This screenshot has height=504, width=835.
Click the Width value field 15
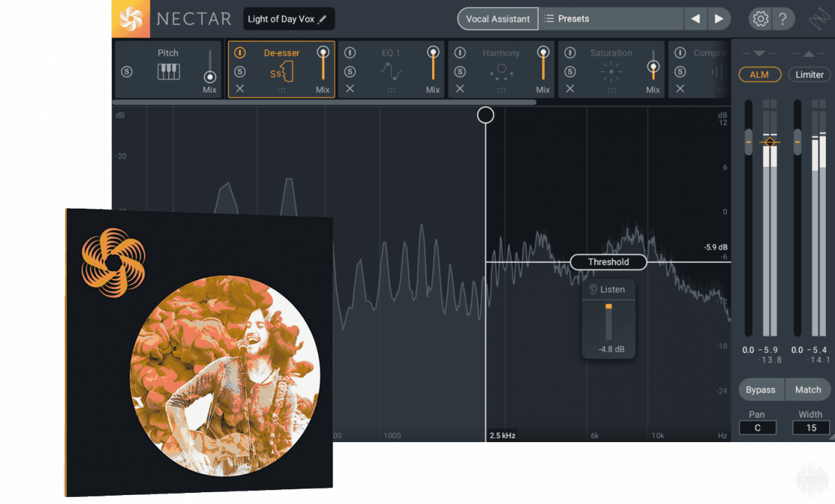tap(811, 428)
